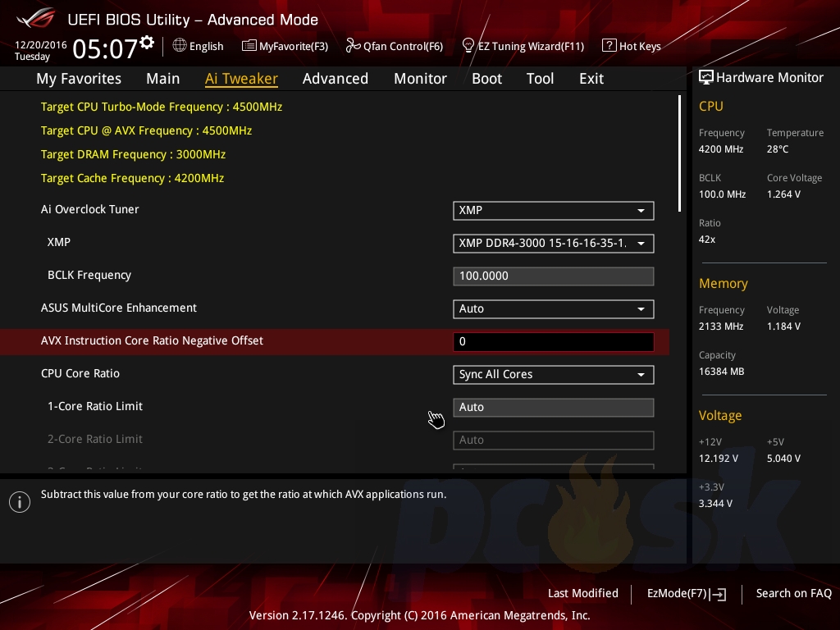Expand the XMP profile dropdown
The image size is (840, 630).
(554, 243)
